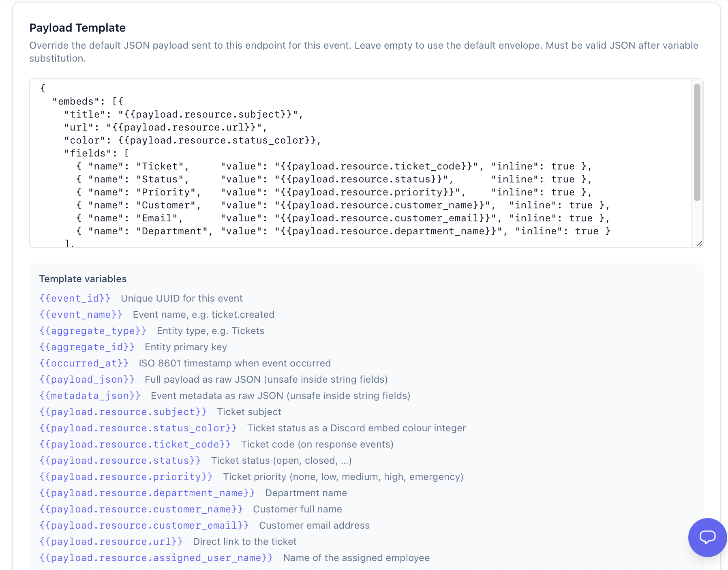This screenshot has height=570, width=728.
Task: Click the description "ISO 8601 timestamp when event occurred"
Action: pos(235,363)
